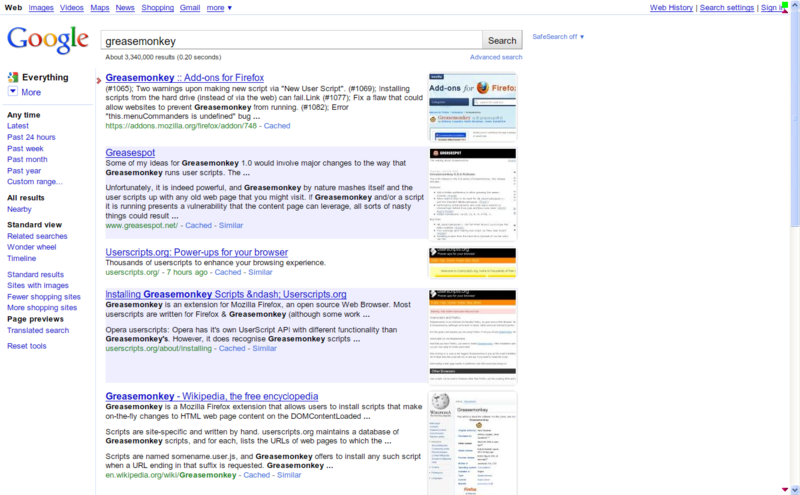
Task: Select the Nearby results filter
Action: (x=19, y=209)
